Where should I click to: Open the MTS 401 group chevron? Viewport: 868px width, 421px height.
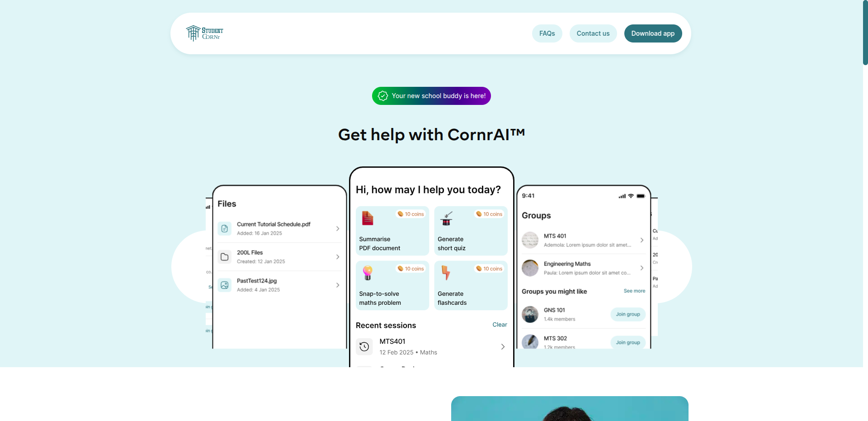[x=642, y=240]
